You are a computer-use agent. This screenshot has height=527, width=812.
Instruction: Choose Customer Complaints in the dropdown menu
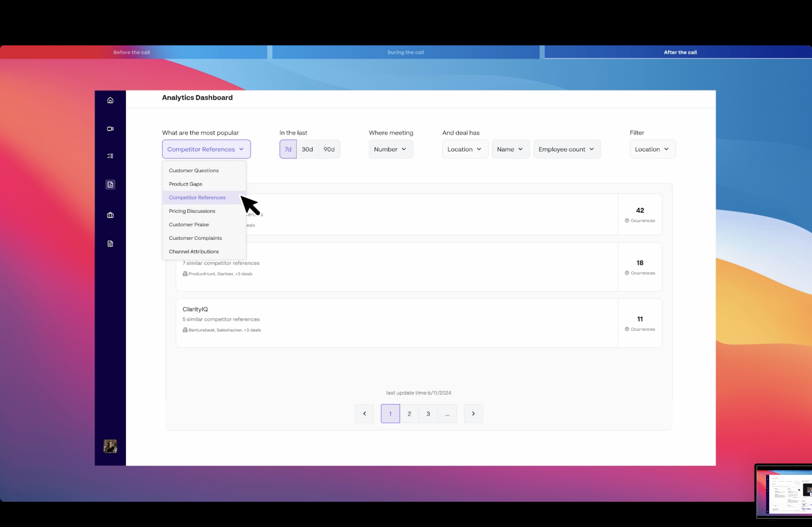(195, 238)
